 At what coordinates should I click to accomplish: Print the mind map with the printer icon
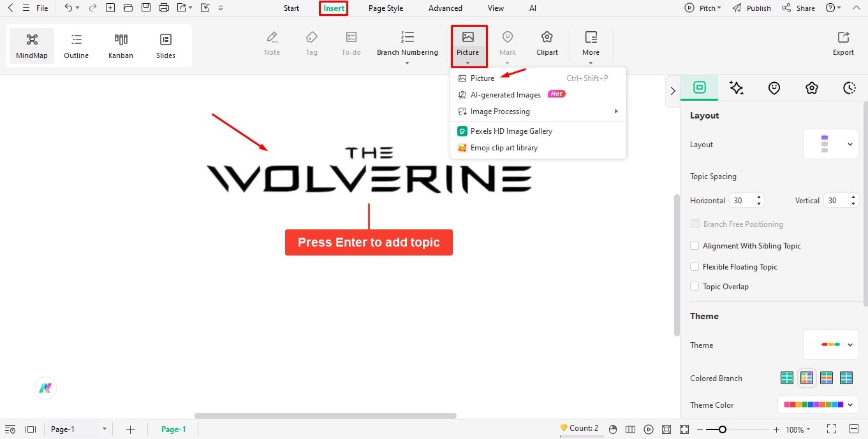tap(164, 8)
